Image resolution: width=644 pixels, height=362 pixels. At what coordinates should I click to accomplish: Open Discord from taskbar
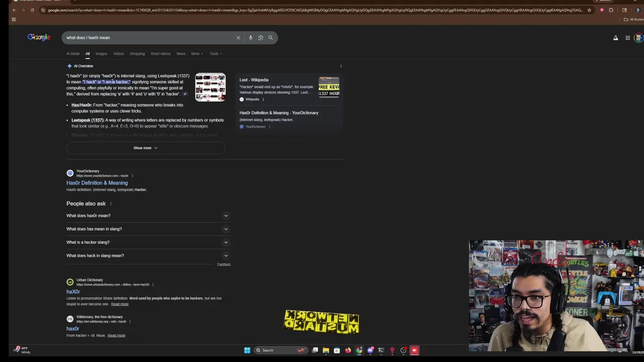click(370, 350)
